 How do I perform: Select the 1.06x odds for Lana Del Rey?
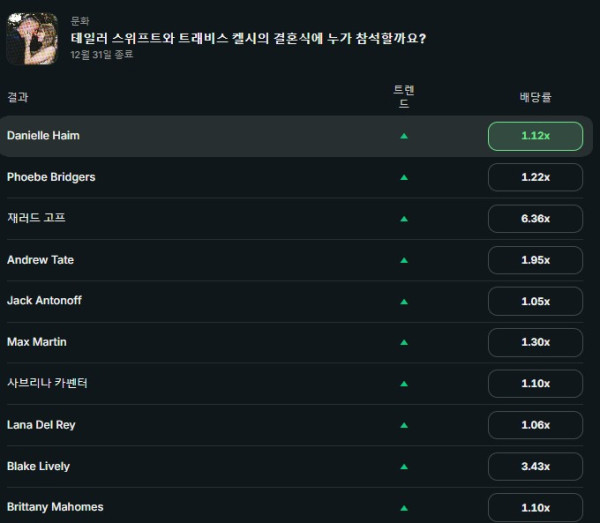[535, 425]
